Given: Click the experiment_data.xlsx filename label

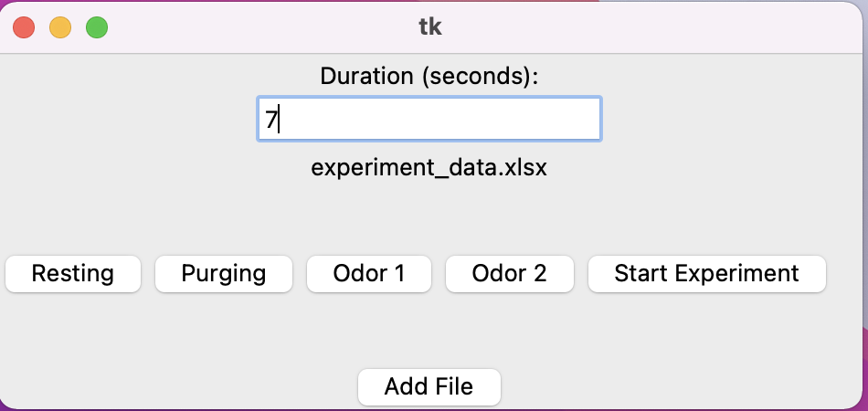Looking at the screenshot, I should click(429, 168).
